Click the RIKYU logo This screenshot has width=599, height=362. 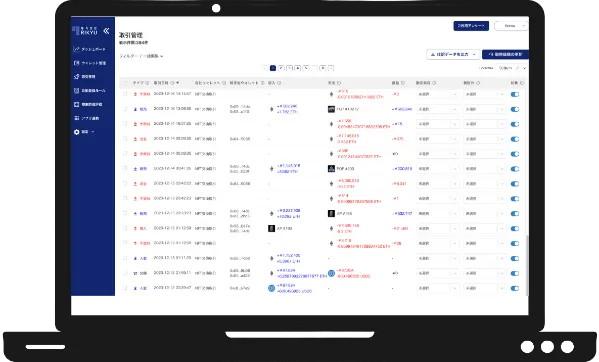point(85,31)
